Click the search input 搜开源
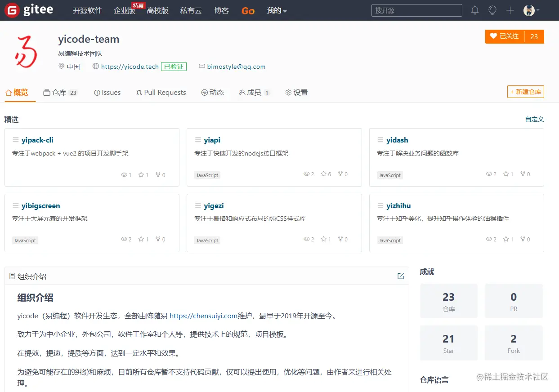The image size is (559, 392). tap(416, 10)
